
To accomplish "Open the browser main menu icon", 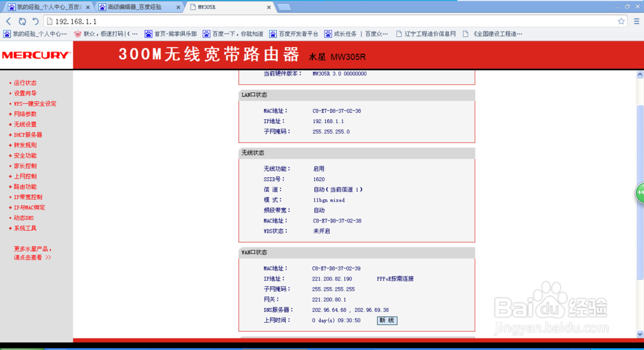I will point(637,21).
